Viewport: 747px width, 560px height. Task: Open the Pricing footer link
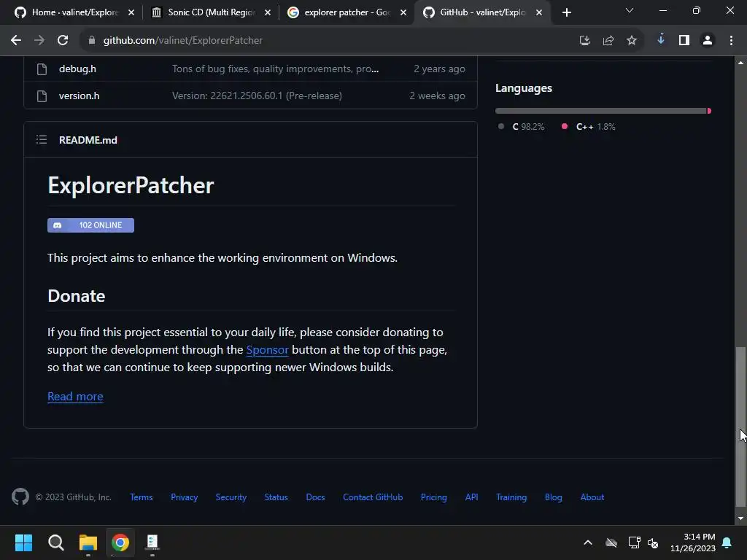(x=434, y=497)
